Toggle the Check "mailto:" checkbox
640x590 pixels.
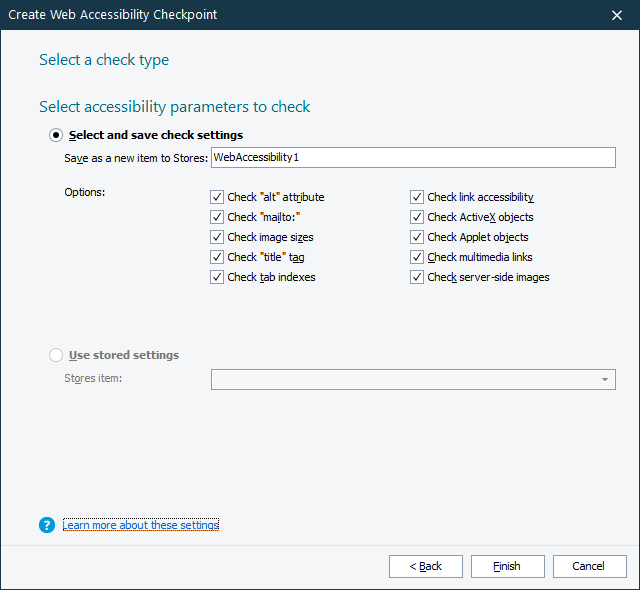(217, 217)
